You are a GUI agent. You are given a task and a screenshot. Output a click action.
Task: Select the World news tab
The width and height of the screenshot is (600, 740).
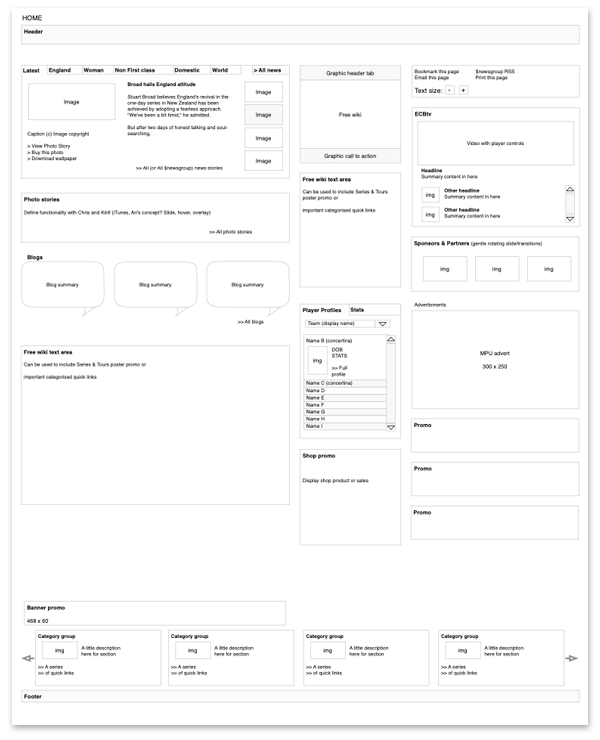tap(226, 70)
